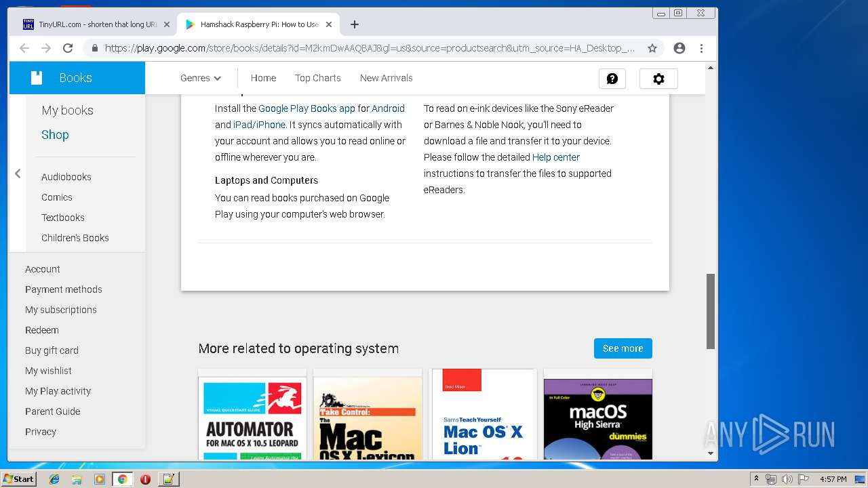Image resolution: width=868 pixels, height=488 pixels.
Task: Open Children's Books category
Action: 75,238
